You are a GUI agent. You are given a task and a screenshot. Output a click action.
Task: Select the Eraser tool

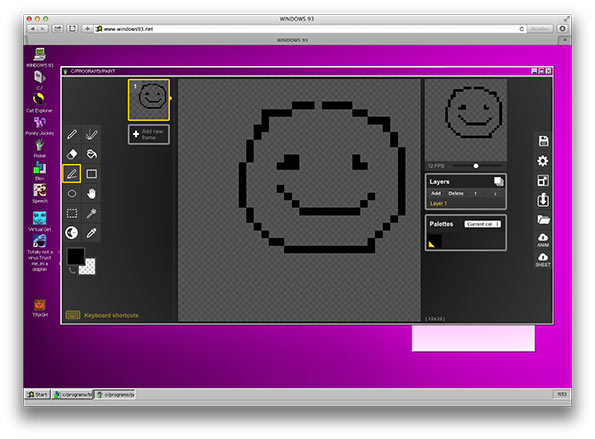point(72,154)
